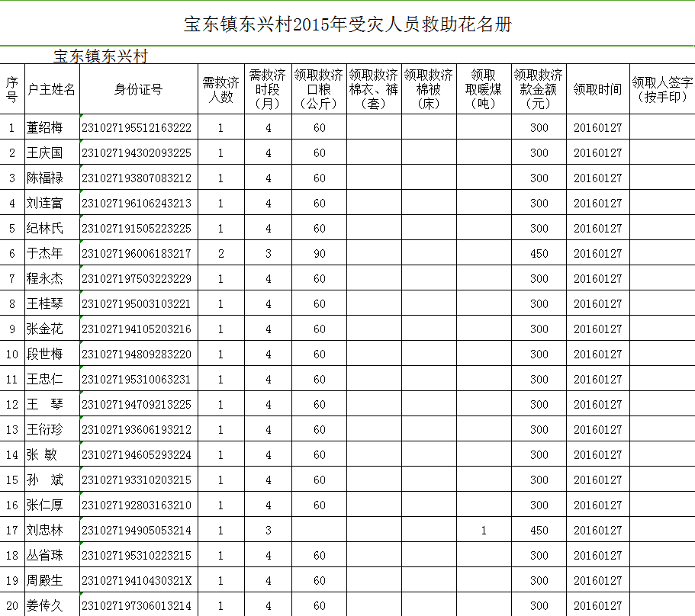695x616 pixels.
Task: Click the name cell 王桂琴
Action: pos(53,303)
